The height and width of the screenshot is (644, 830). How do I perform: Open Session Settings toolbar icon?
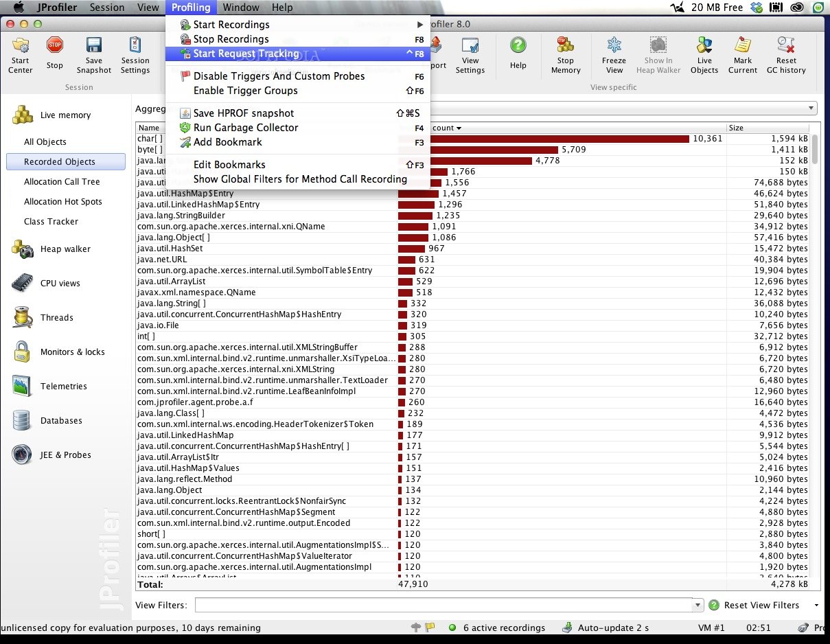coord(135,46)
